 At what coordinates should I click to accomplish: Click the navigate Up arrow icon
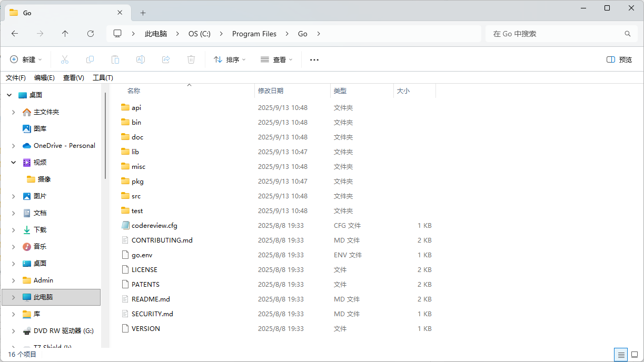click(x=65, y=33)
